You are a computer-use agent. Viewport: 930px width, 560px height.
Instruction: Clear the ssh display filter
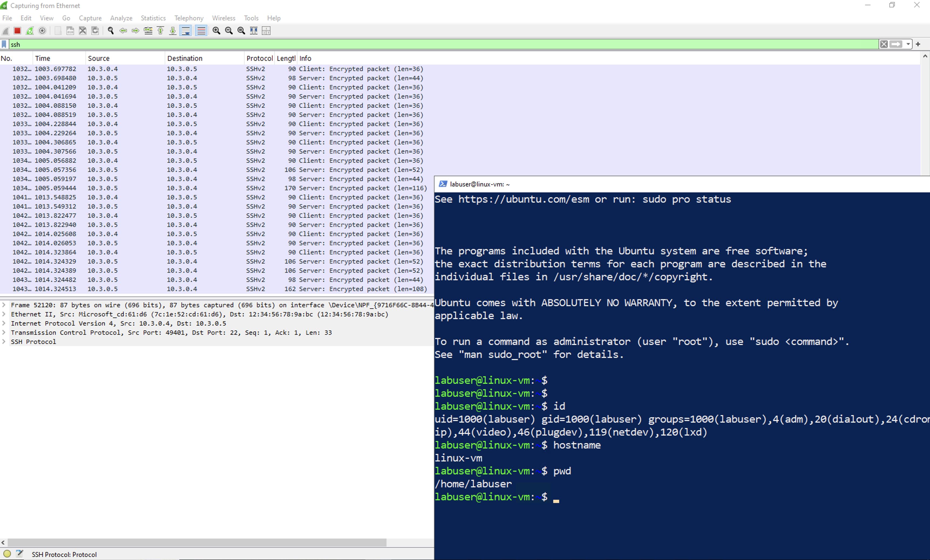(x=884, y=45)
